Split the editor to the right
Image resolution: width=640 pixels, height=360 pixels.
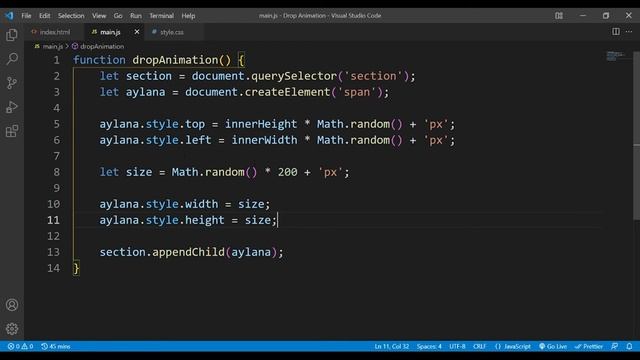pyautogui.click(x=616, y=31)
